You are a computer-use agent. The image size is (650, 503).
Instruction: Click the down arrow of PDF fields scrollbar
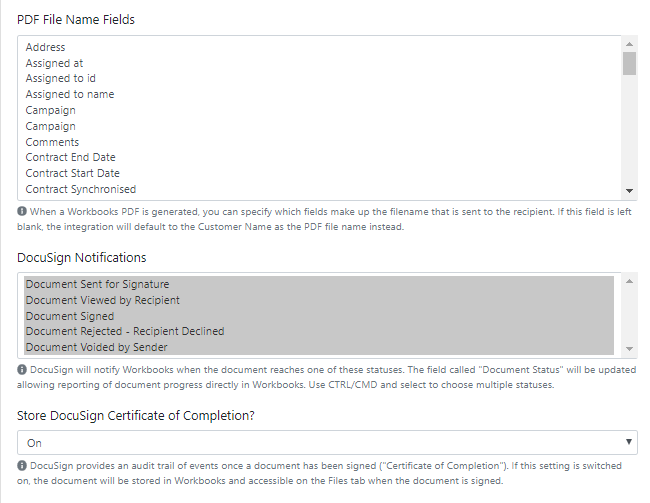point(629,191)
